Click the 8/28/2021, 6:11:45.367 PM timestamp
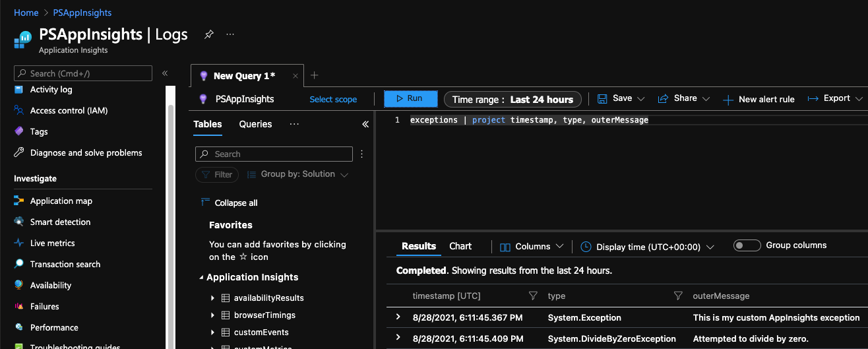Screen dimensions: 868x349 tap(467, 317)
